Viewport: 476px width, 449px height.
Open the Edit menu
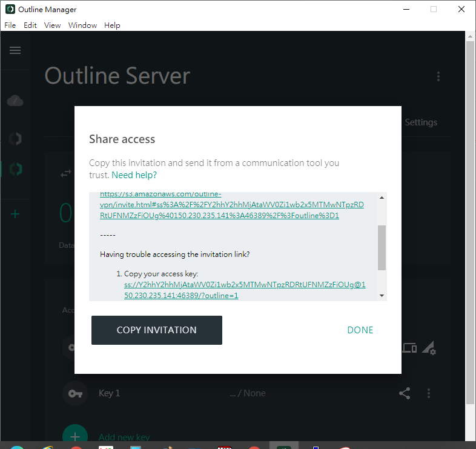[30, 25]
